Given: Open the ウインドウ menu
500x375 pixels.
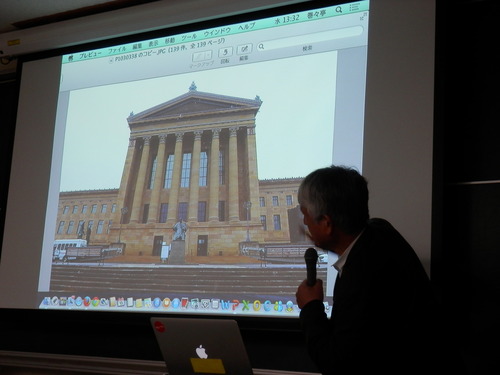Looking at the screenshot, I should (217, 32).
